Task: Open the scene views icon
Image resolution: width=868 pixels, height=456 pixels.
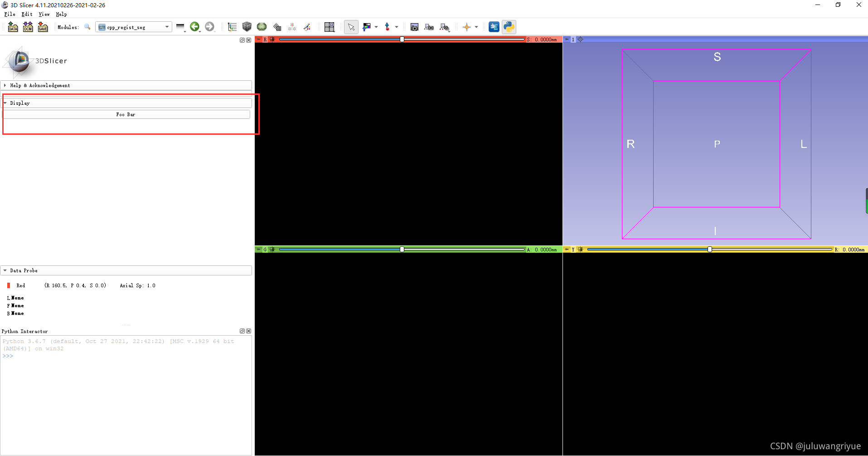Action: coord(429,27)
